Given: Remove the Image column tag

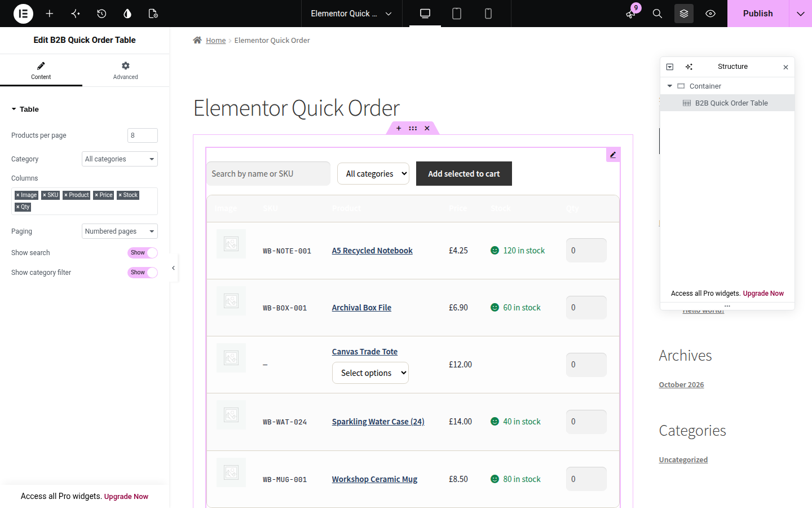Looking at the screenshot, I should tap(17, 195).
